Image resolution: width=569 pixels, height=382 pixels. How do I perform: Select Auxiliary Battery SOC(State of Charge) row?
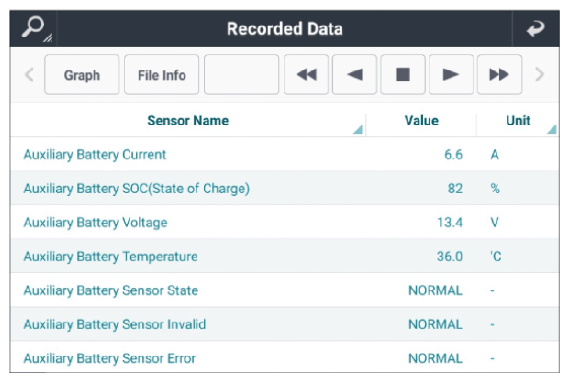click(x=285, y=188)
